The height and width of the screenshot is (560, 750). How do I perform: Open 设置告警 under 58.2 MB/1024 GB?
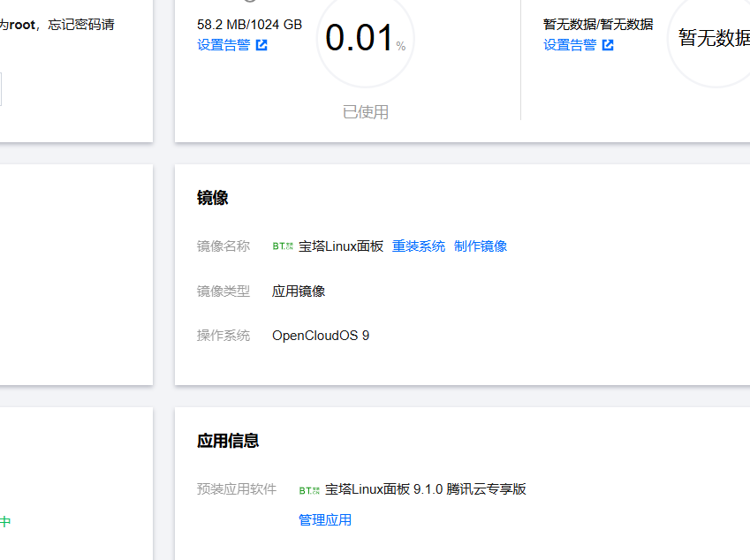223,45
